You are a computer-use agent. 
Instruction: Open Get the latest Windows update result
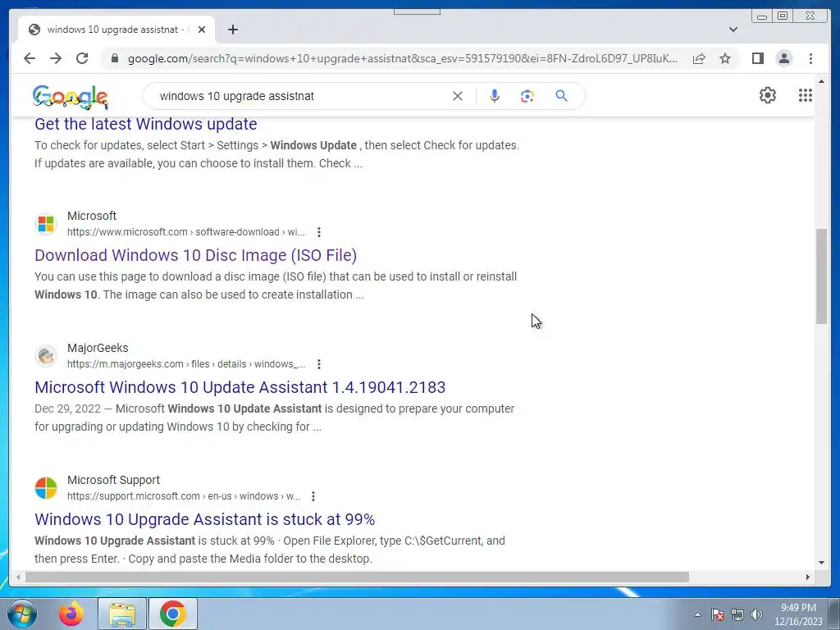point(146,124)
